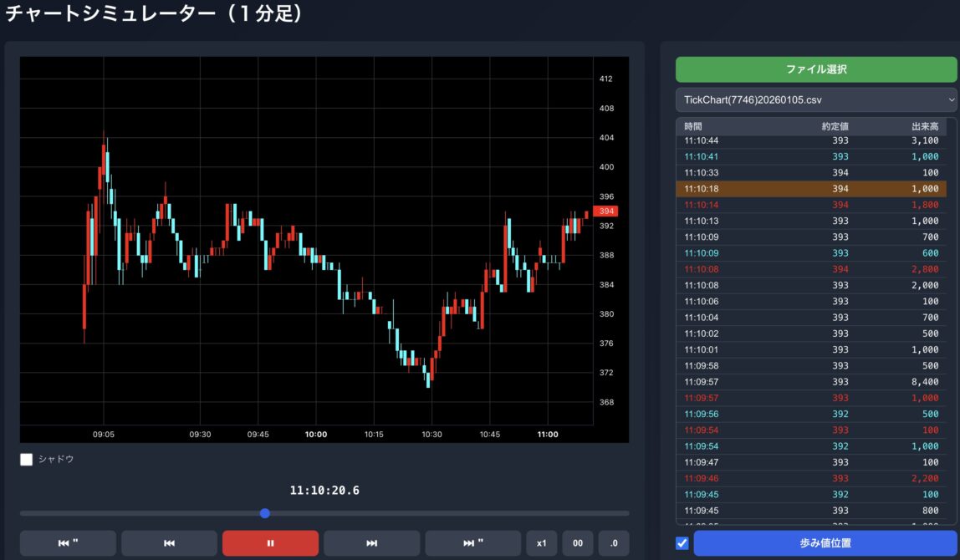The width and height of the screenshot is (960, 560).
Task: Select the 11:09:57 row with 8,400 volume
Action: click(811, 382)
